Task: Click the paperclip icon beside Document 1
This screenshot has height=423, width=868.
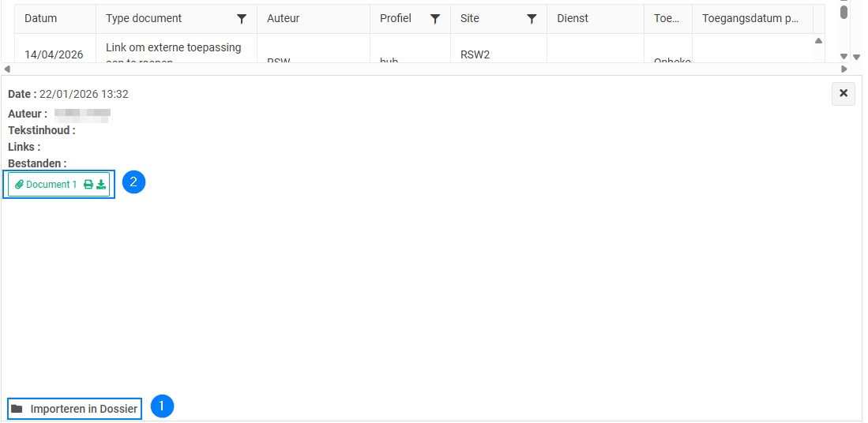Action: point(20,185)
